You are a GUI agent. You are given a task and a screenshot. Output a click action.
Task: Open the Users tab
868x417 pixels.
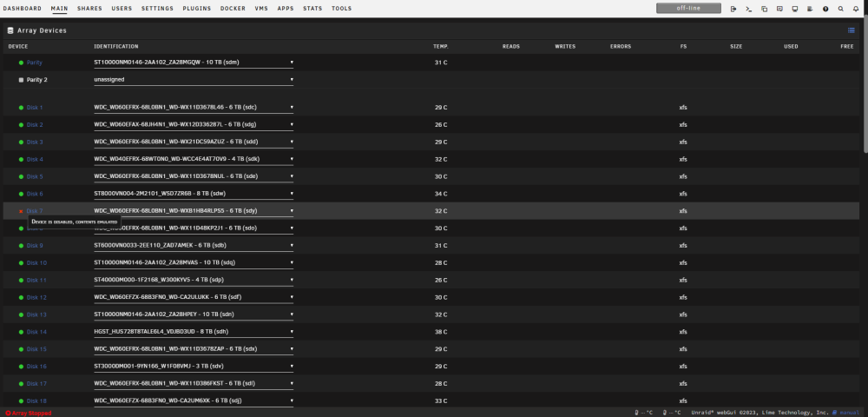[122, 9]
